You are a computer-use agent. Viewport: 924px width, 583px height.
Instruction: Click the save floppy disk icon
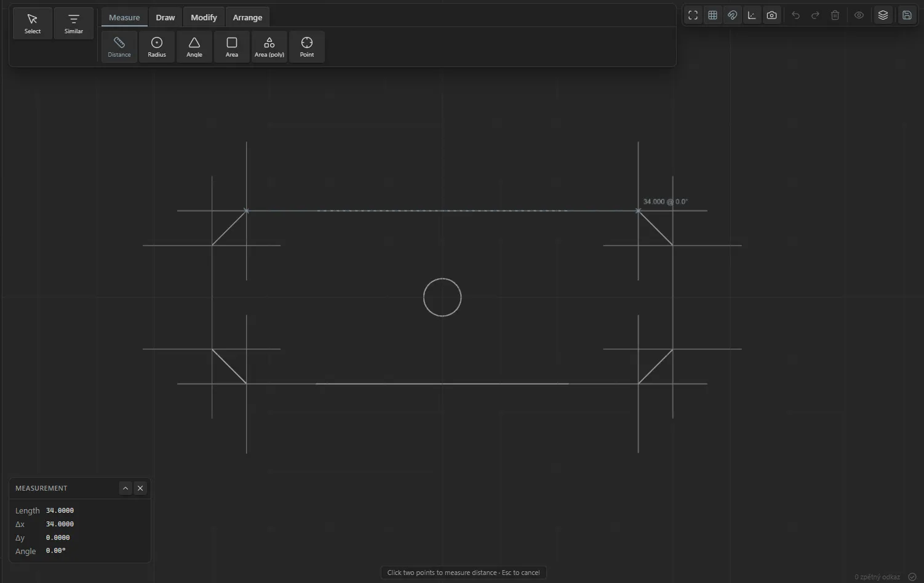[907, 15]
